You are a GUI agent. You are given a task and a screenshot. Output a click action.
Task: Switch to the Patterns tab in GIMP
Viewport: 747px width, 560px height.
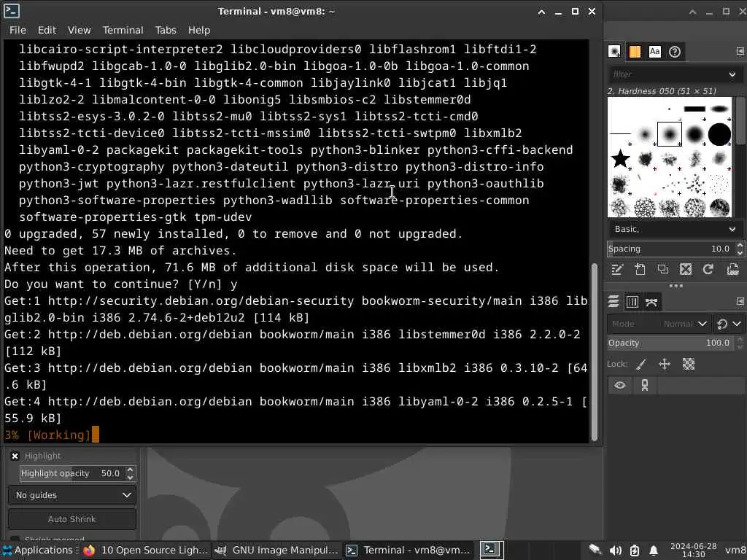(635, 52)
